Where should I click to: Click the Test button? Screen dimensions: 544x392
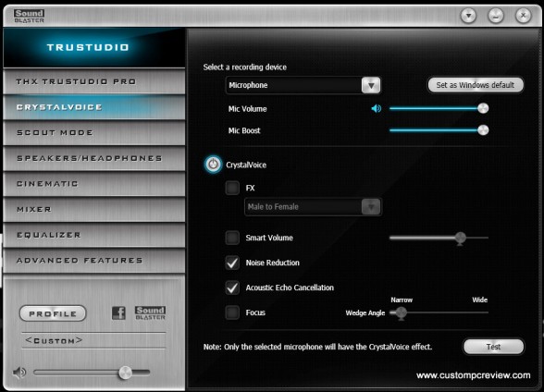click(493, 347)
